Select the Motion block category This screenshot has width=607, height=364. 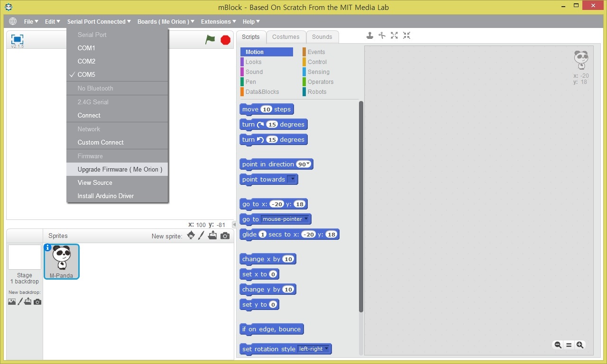pyautogui.click(x=267, y=52)
